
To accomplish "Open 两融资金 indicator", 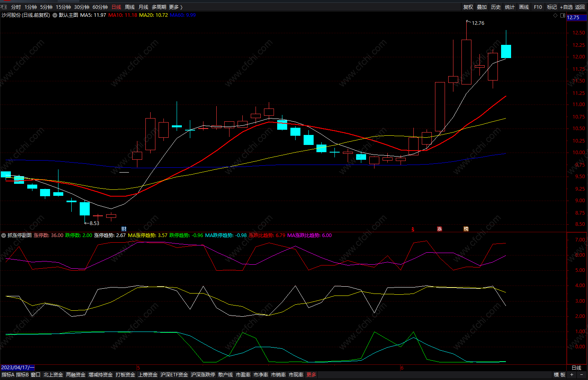I will point(76,375).
